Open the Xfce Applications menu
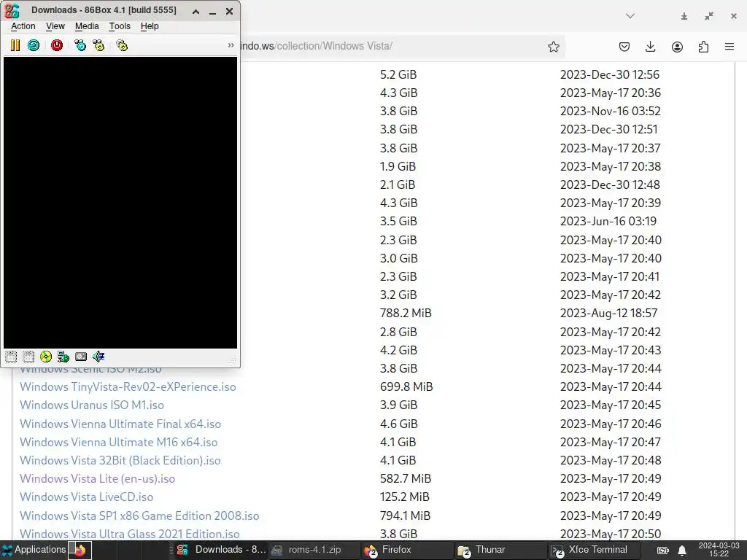This screenshot has width=747, height=560. (34, 550)
